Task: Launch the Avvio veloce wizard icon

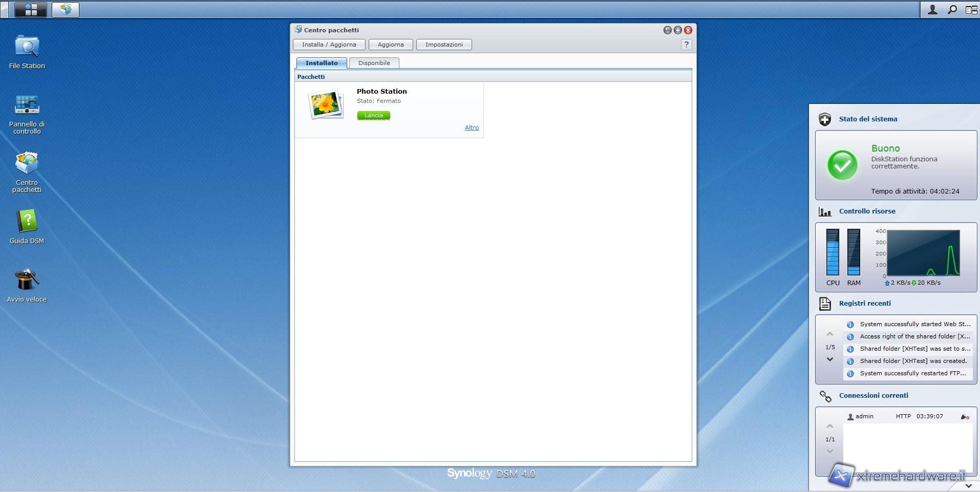Action: (x=27, y=281)
